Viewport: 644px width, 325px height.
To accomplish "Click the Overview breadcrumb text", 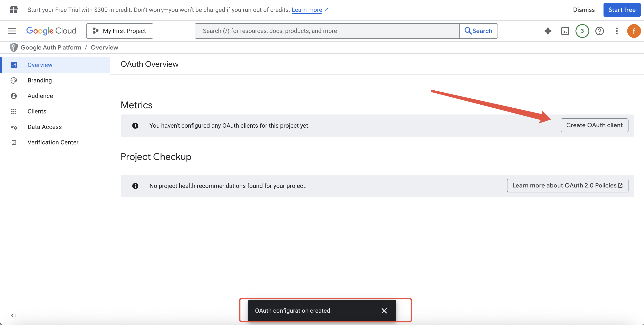I will pos(104,47).
